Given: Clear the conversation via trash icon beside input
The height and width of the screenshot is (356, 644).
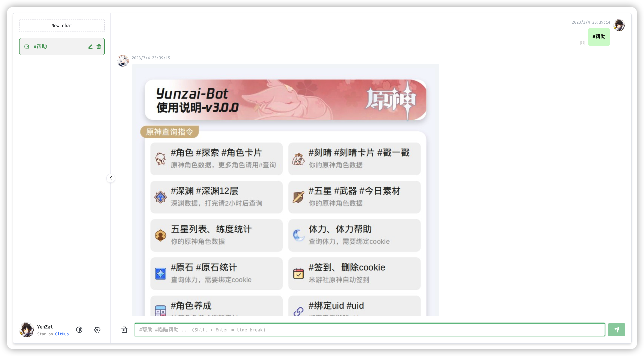Looking at the screenshot, I should 124,330.
